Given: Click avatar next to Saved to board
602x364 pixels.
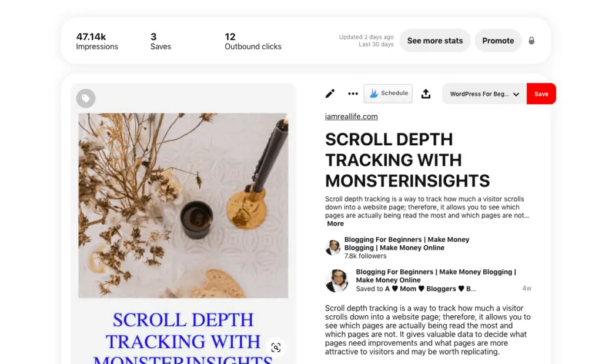Looking at the screenshot, I should [x=337, y=280].
